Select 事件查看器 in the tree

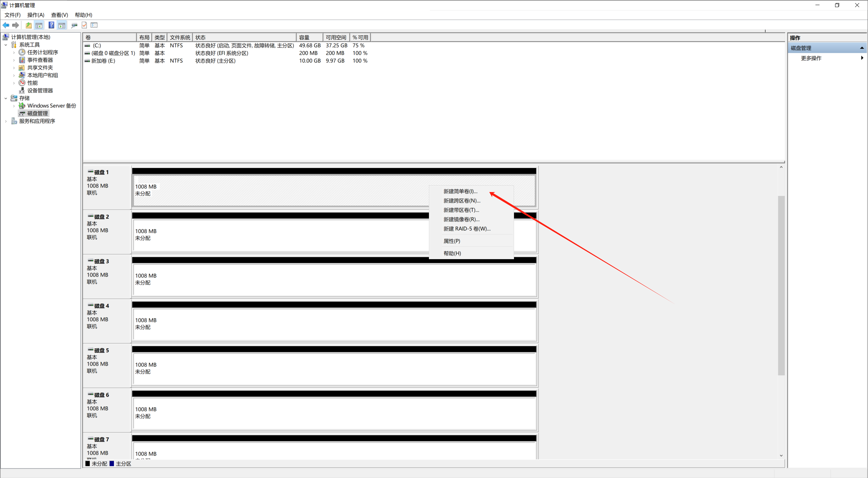click(40, 60)
